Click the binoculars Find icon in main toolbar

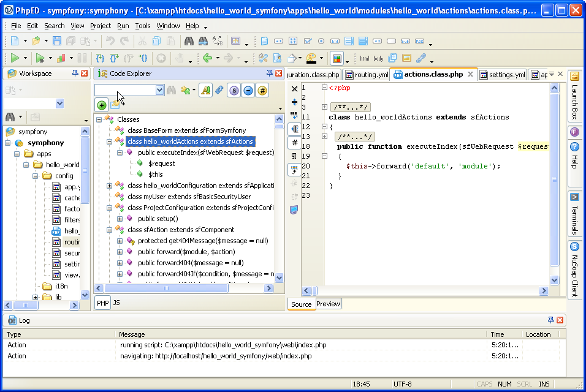pyautogui.click(x=189, y=41)
